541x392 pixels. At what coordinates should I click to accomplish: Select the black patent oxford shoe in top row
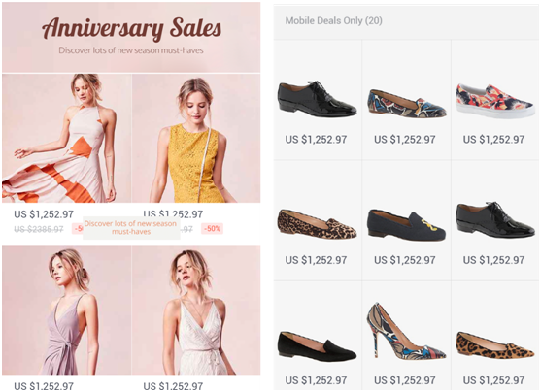tap(317, 99)
